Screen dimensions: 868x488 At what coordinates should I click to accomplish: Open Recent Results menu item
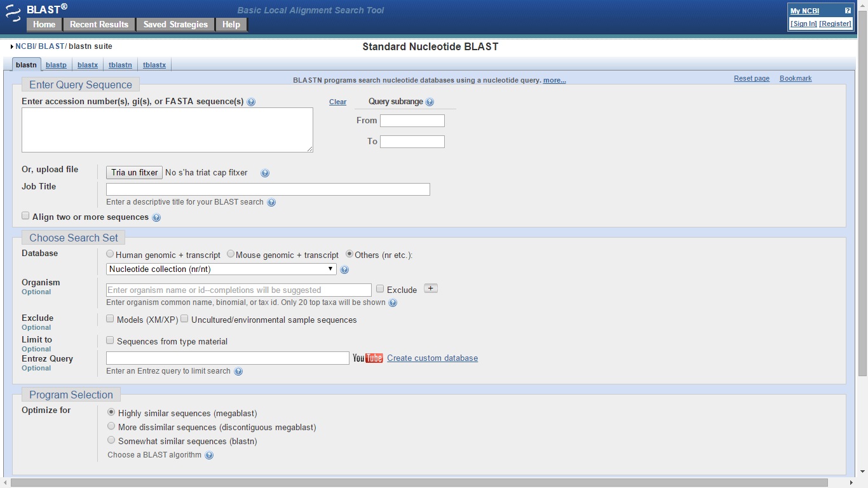click(x=99, y=25)
